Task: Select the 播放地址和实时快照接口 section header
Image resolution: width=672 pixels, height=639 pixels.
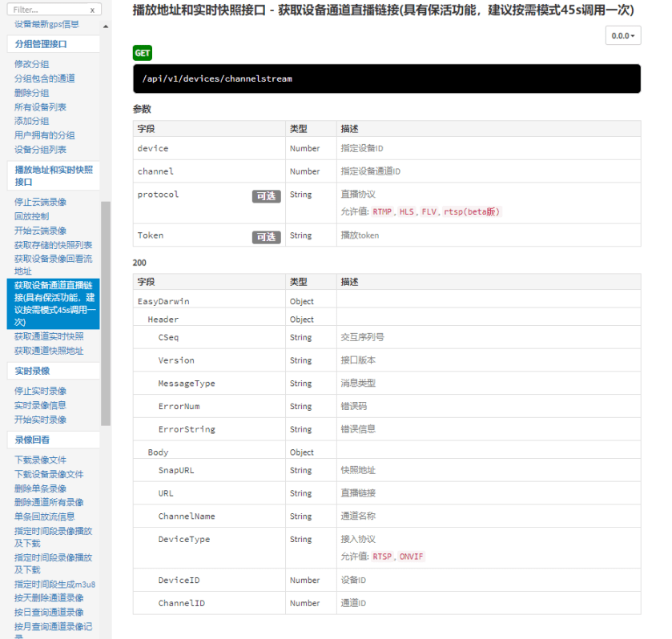Action: click(x=54, y=175)
